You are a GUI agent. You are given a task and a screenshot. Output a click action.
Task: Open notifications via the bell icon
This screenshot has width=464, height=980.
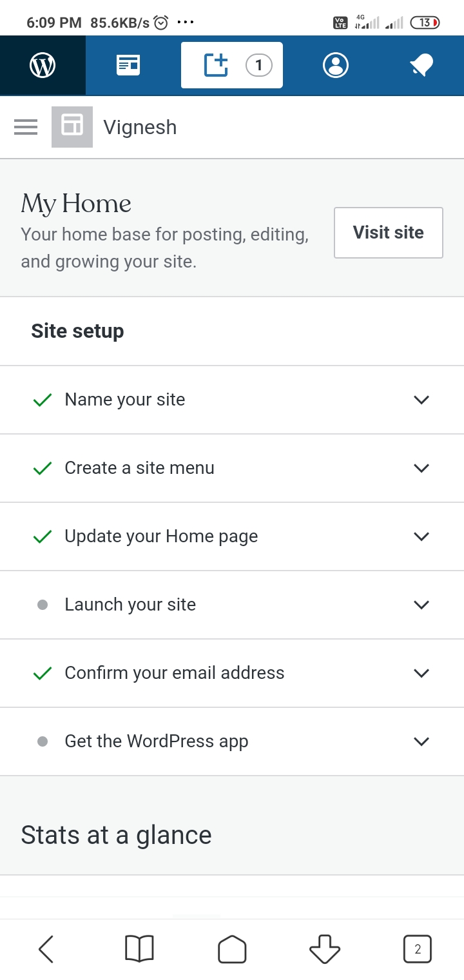(x=420, y=64)
